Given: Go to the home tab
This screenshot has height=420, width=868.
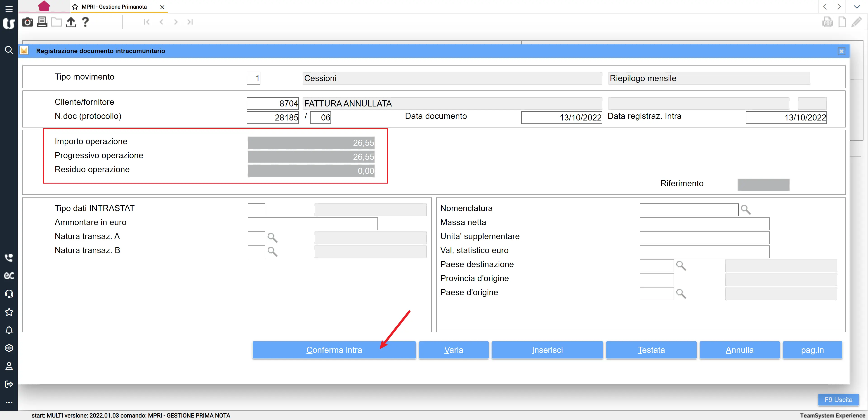Looking at the screenshot, I should (x=44, y=6).
